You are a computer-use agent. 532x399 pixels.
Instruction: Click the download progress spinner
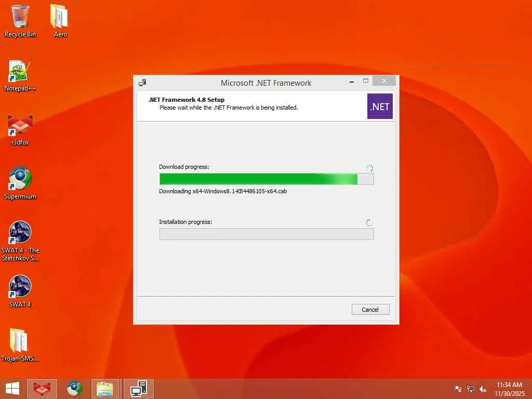pos(369,168)
